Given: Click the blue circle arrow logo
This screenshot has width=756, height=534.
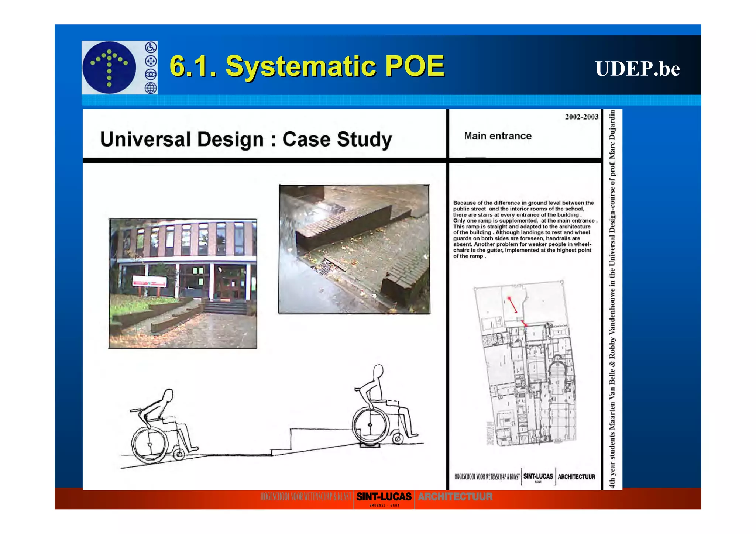Looking at the screenshot, I should click(109, 68).
